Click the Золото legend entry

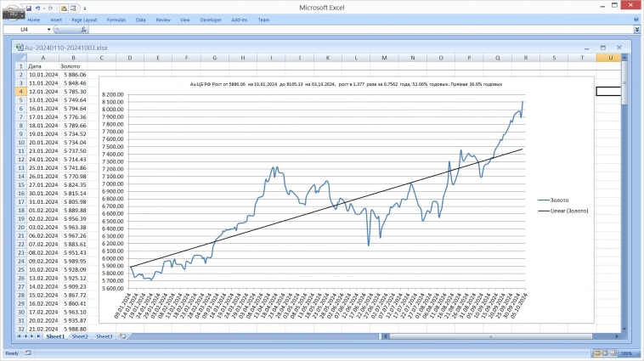[553, 200]
